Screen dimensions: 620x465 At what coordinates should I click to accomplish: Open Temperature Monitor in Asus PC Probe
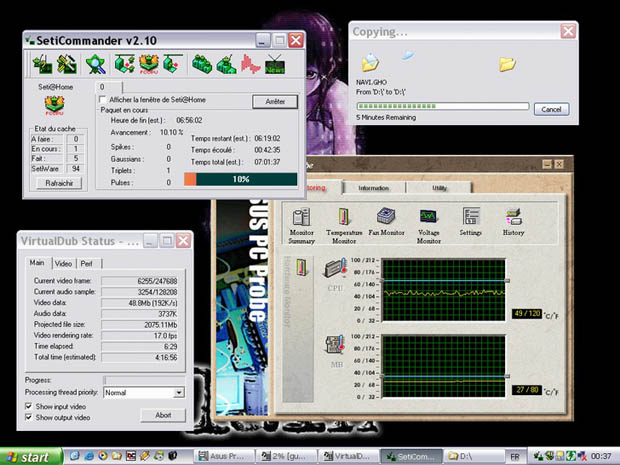click(344, 226)
